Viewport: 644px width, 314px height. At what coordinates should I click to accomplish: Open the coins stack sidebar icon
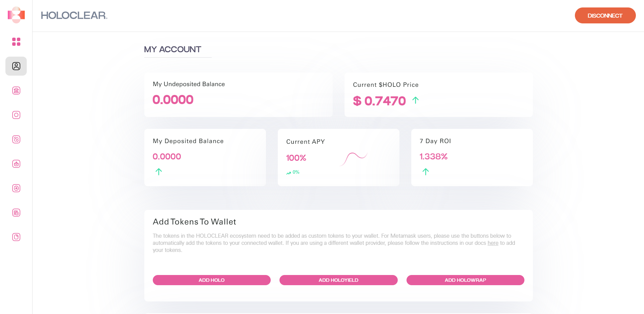16,213
